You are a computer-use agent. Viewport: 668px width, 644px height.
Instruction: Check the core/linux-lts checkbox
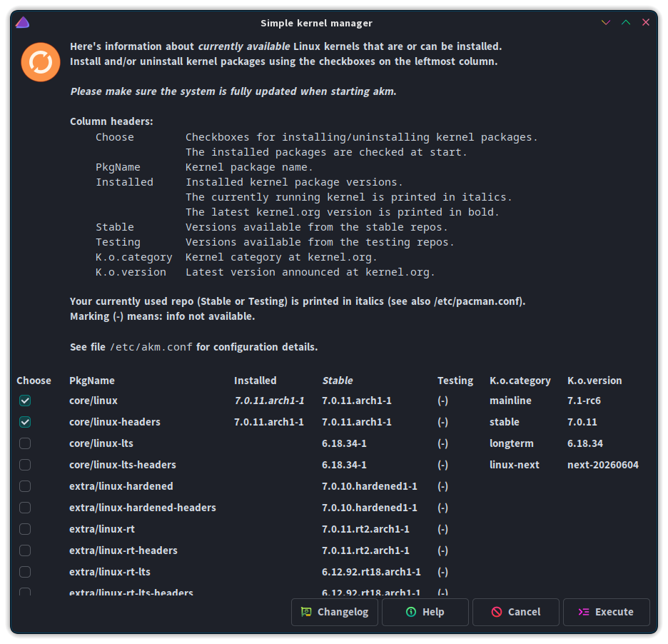coord(25,443)
